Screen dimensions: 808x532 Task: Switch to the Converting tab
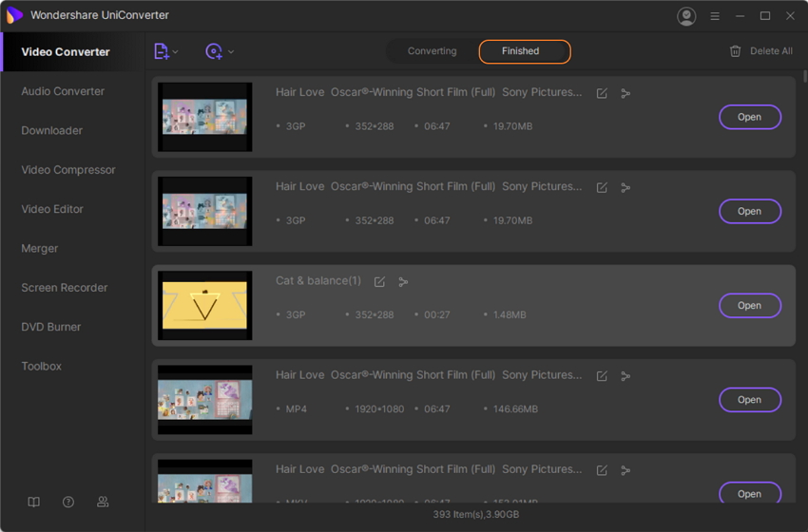[432, 51]
